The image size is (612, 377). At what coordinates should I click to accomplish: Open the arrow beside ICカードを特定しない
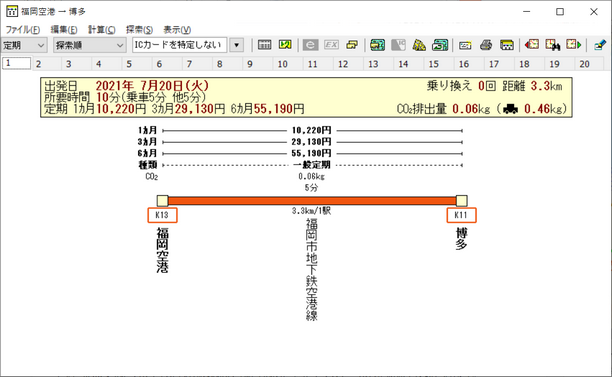click(x=237, y=45)
